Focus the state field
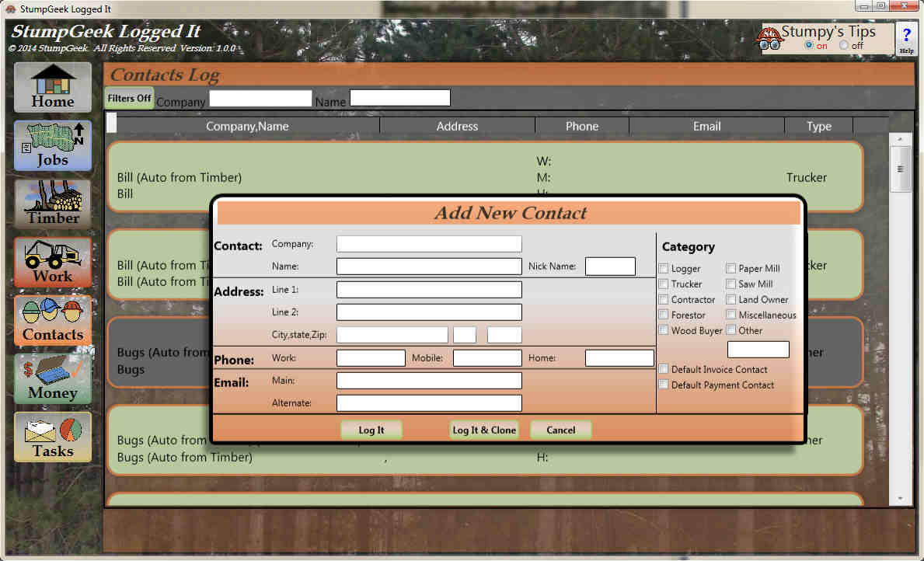The image size is (924, 561). coord(465,335)
